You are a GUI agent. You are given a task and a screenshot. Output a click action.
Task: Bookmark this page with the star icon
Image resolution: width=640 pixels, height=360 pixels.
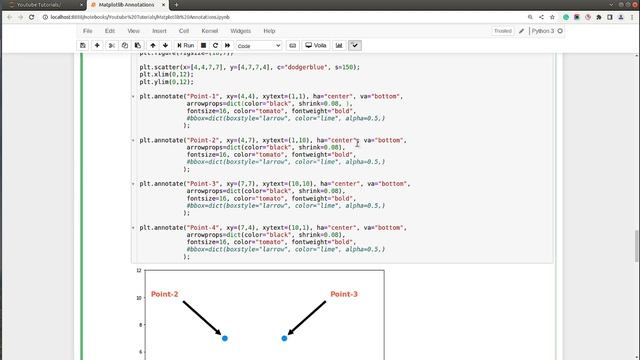552,17
